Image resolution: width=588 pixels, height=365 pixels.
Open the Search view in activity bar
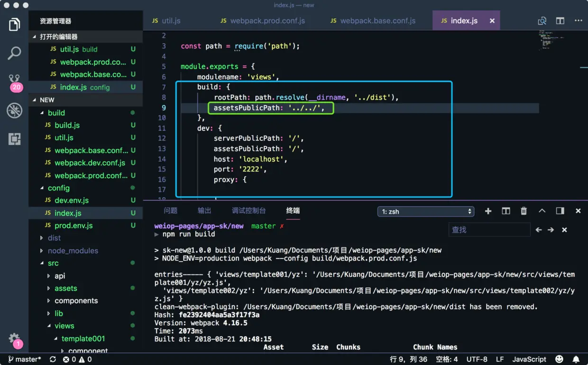pyautogui.click(x=14, y=53)
